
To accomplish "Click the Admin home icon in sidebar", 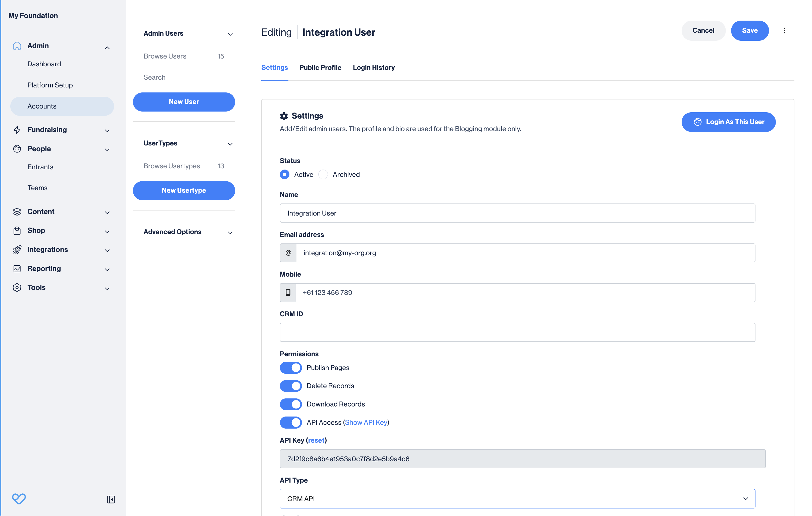I will pos(17,46).
